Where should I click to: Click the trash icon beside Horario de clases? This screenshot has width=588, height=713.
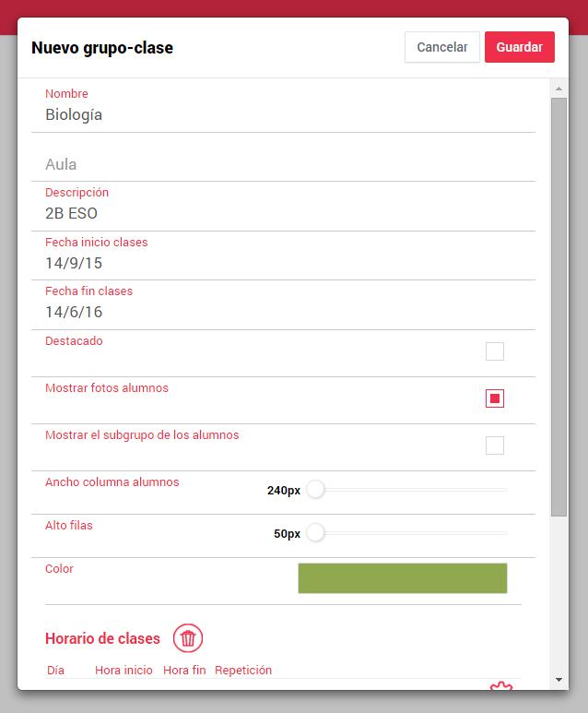pyautogui.click(x=188, y=638)
